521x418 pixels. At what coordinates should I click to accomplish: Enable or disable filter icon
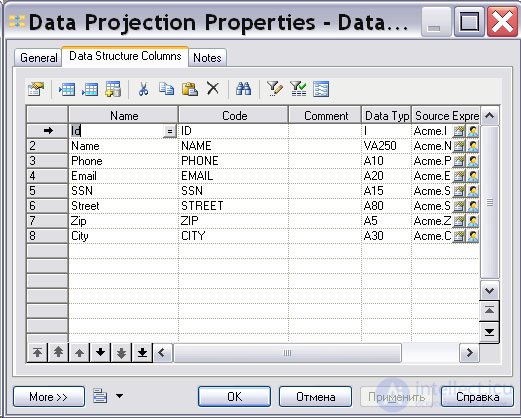click(x=298, y=89)
